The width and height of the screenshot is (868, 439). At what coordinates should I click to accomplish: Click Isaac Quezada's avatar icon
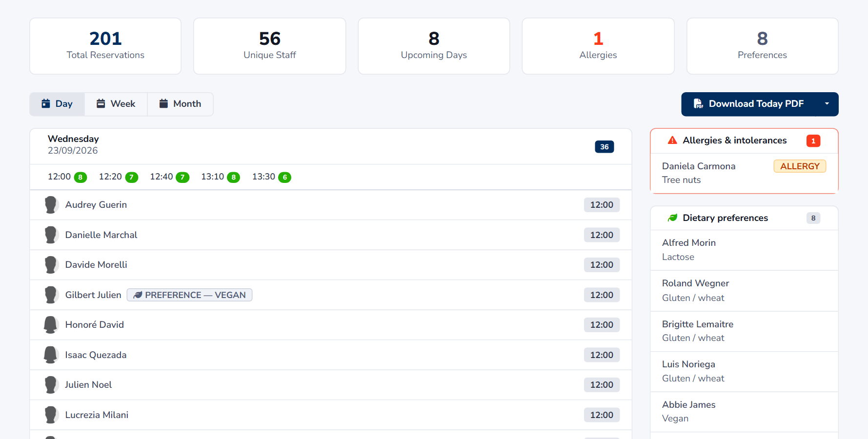click(x=51, y=355)
